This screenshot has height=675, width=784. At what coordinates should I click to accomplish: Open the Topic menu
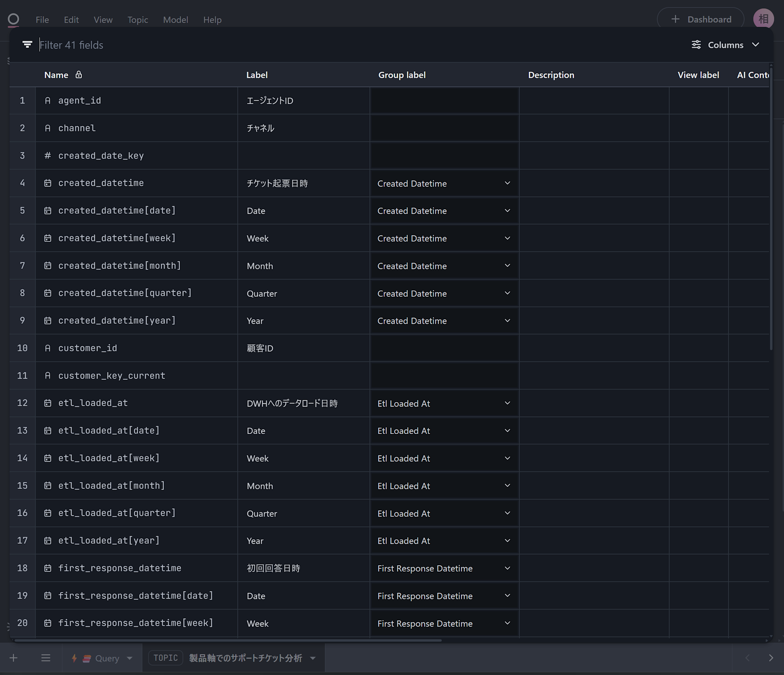pyautogui.click(x=138, y=20)
